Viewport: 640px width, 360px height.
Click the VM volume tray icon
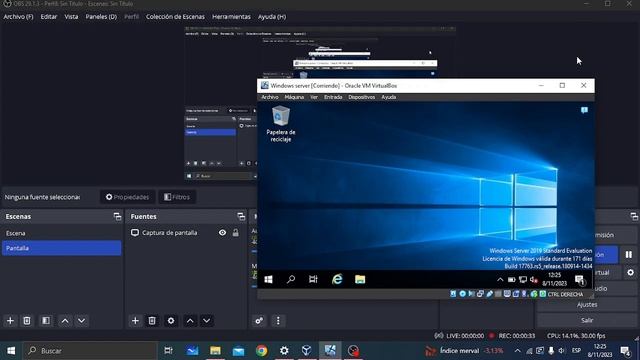(x=533, y=280)
